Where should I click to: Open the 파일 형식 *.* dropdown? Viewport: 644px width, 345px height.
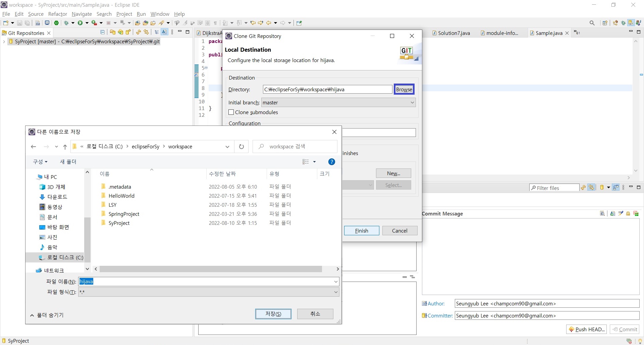tap(336, 292)
